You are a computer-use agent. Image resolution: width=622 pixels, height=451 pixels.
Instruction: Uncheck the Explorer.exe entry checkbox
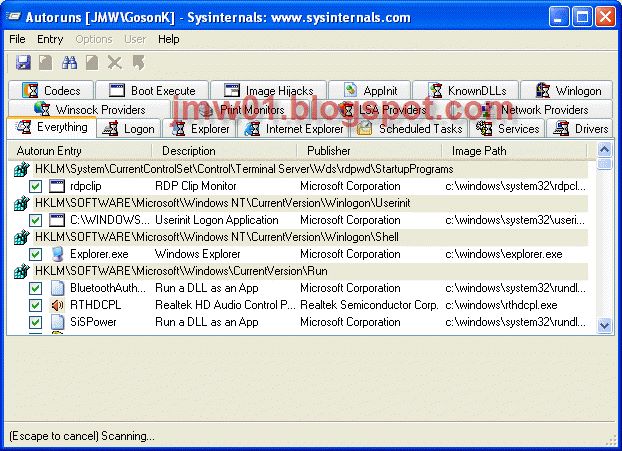(x=35, y=254)
